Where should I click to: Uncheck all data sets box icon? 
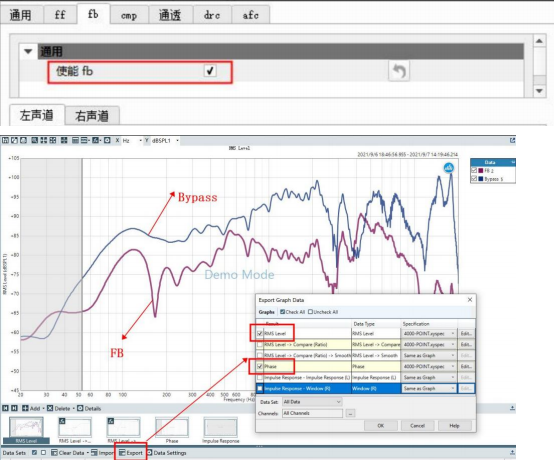point(43,453)
